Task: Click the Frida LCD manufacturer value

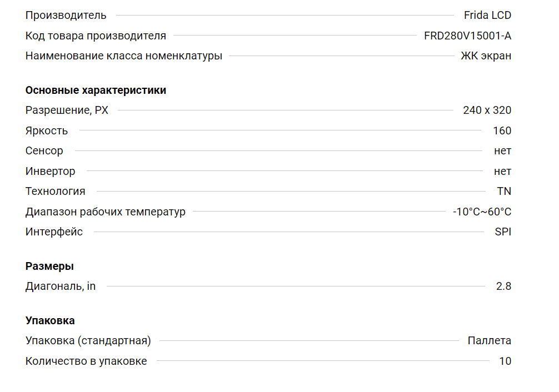Action: [487, 16]
